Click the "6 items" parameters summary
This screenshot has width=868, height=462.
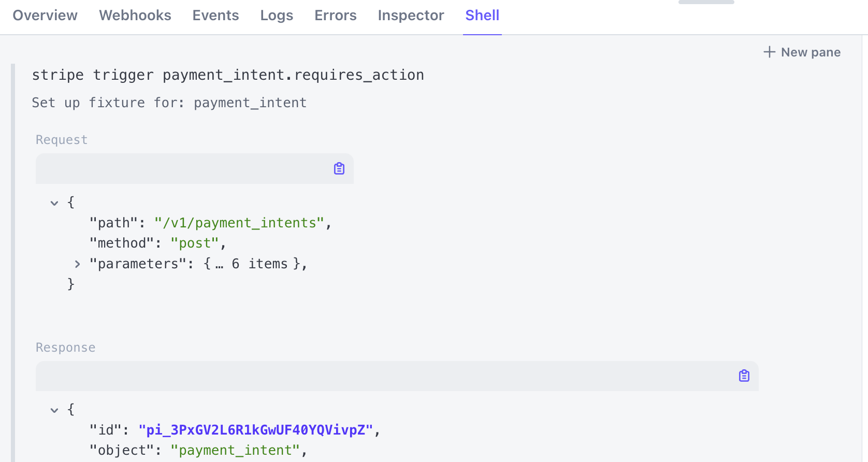point(259,264)
